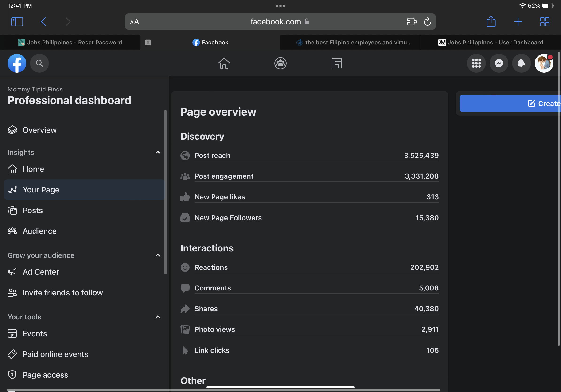Toggle Safari sidebar panel
The image size is (561, 392).
tap(17, 22)
